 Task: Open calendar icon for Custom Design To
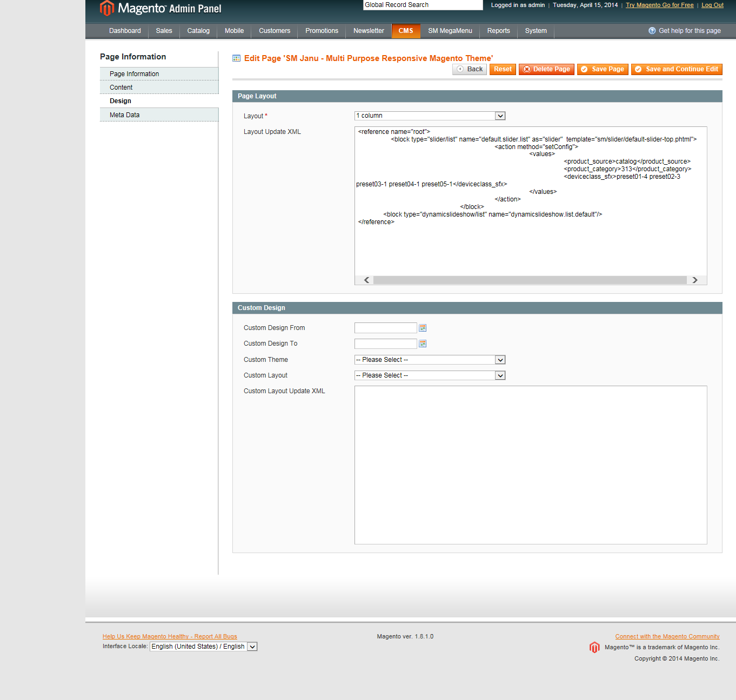423,344
